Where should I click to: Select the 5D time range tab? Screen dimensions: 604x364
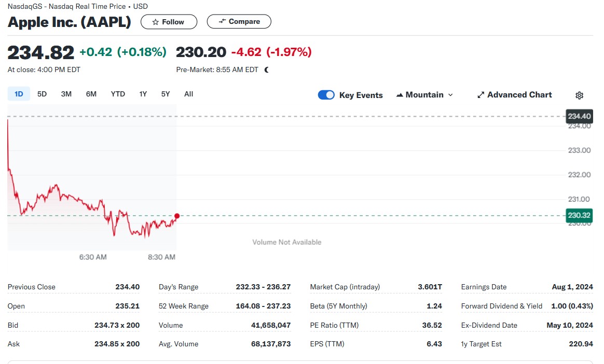42,94
